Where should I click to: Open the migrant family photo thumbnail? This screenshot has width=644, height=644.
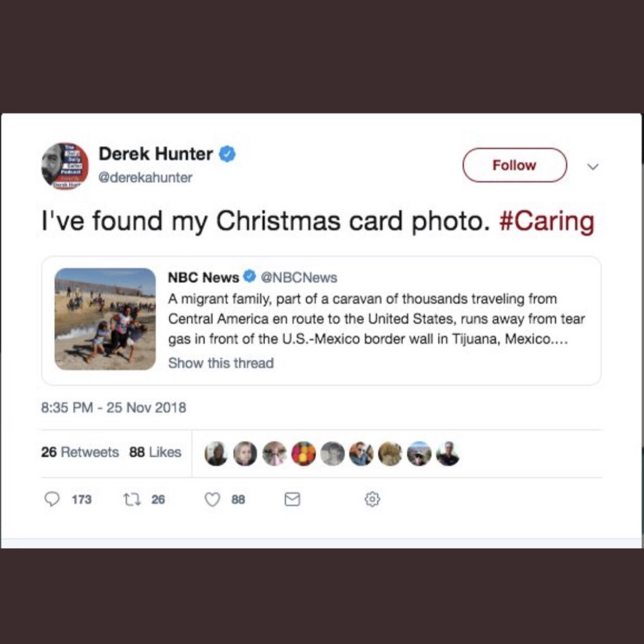tap(105, 319)
